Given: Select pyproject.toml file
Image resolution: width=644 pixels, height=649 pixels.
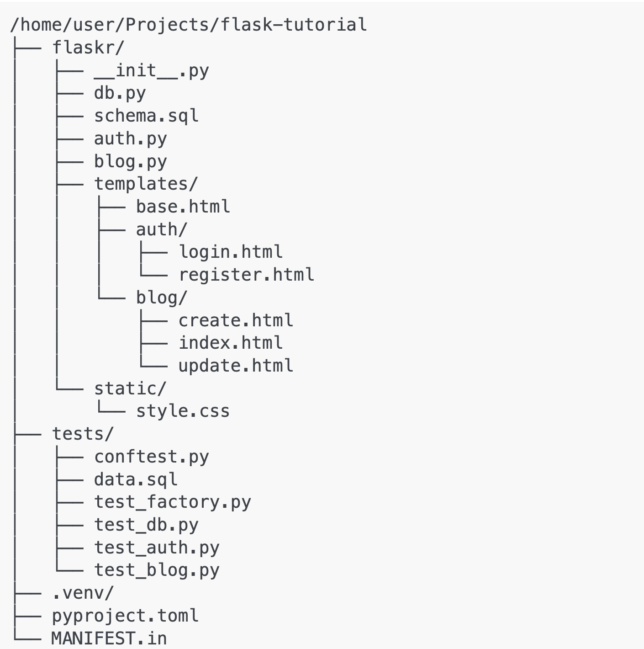Looking at the screenshot, I should pyautogui.click(x=125, y=616).
